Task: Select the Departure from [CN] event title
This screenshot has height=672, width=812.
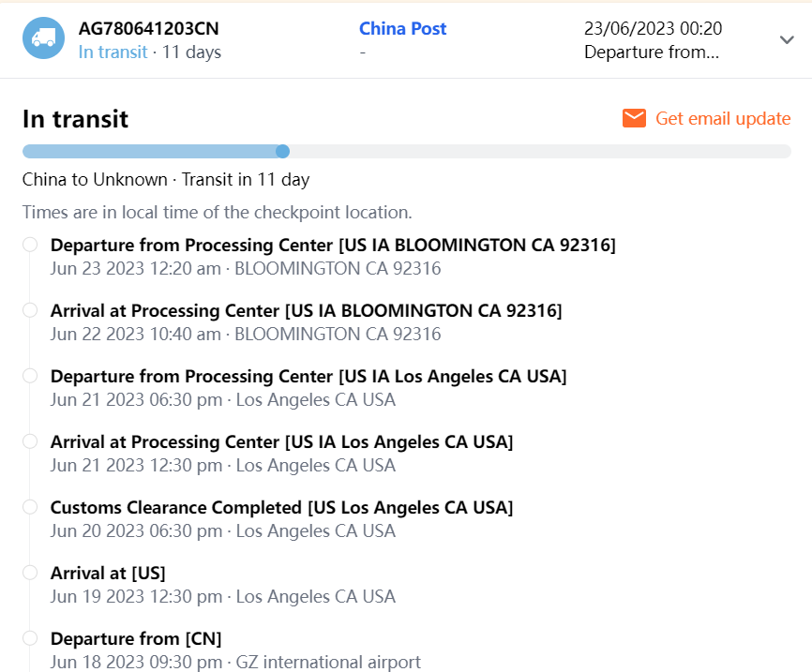Action: pos(136,639)
